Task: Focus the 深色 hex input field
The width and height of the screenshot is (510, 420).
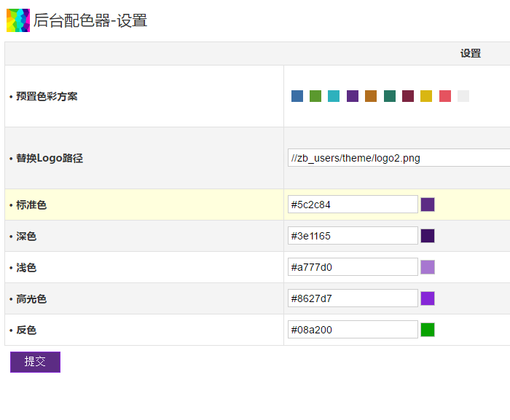Action: tap(353, 236)
